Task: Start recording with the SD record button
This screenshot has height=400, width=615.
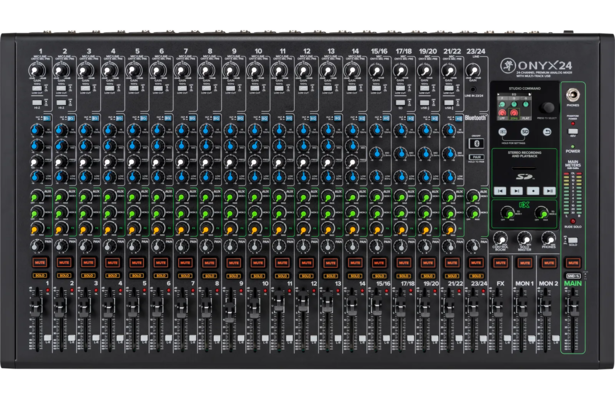Action: point(533,191)
